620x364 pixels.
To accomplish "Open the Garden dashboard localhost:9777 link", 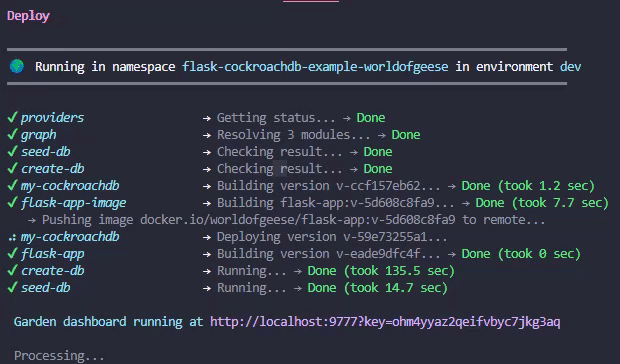I will point(385,322).
